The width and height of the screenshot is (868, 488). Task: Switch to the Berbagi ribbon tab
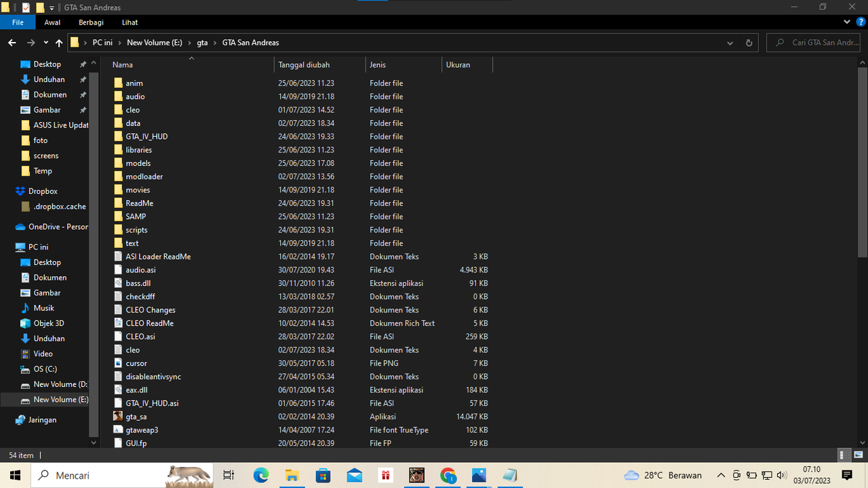91,22
